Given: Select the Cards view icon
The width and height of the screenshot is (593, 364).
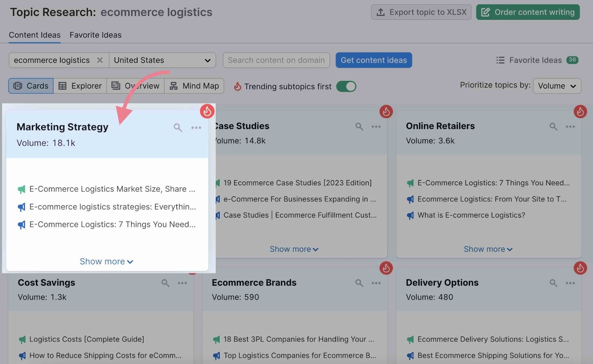Looking at the screenshot, I should 30,86.
